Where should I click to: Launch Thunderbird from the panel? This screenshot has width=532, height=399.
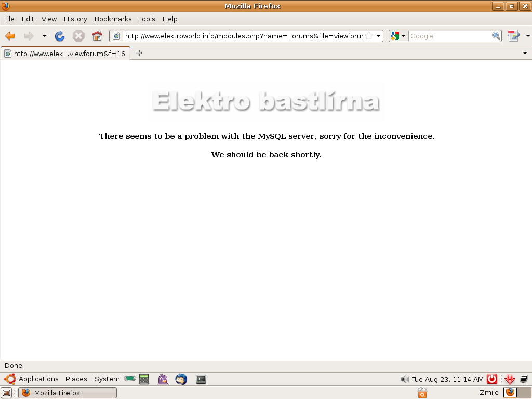(181, 379)
